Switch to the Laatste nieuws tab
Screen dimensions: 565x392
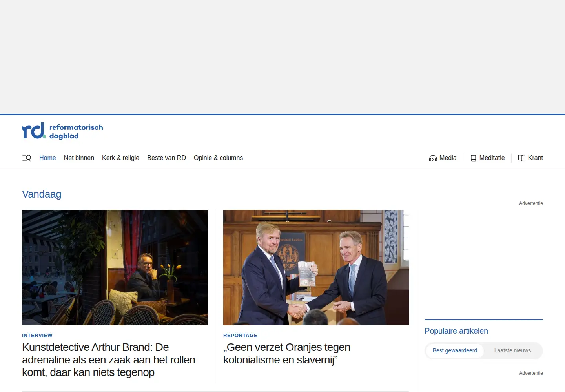coord(512,351)
